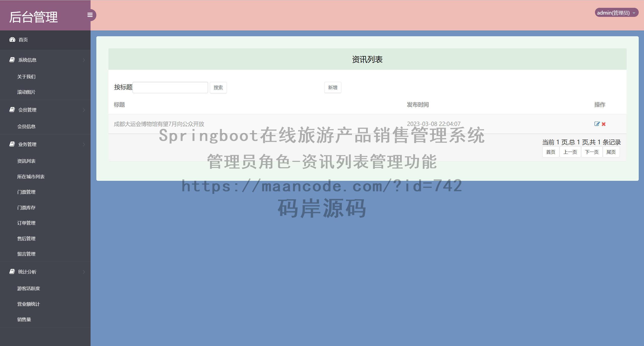Go to 门票管理 in the sidebar

click(x=26, y=192)
